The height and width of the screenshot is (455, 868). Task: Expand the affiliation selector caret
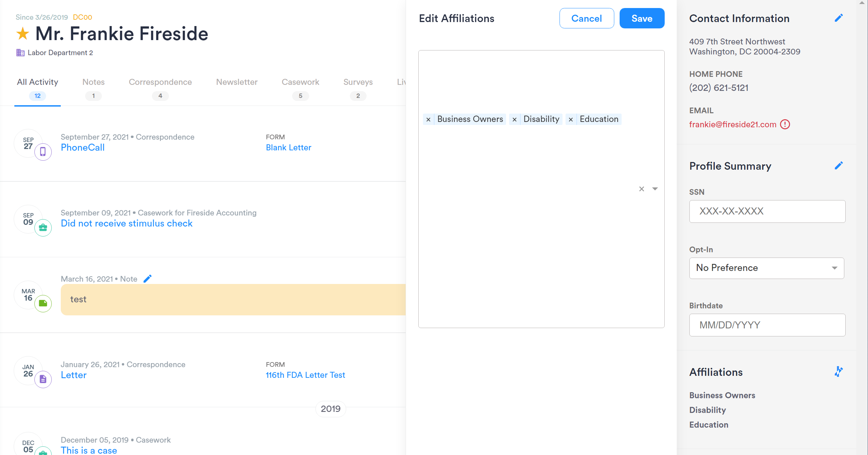655,189
